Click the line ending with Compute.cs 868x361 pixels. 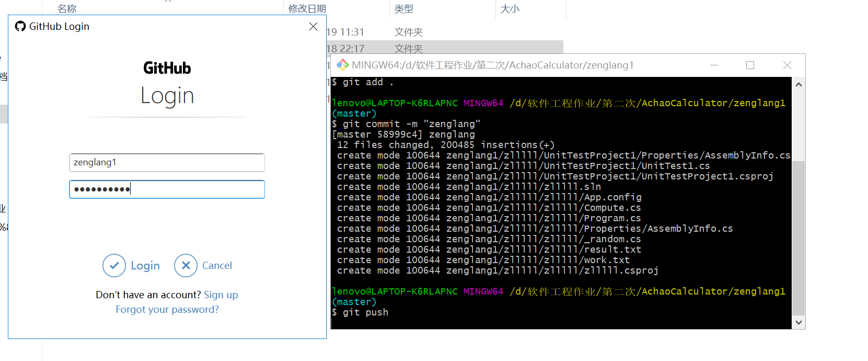tap(489, 208)
